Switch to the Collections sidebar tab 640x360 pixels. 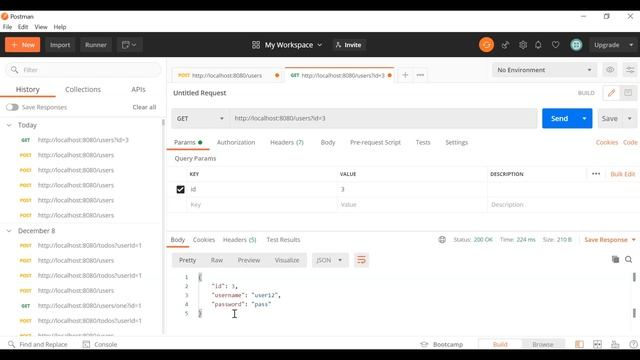(83, 89)
